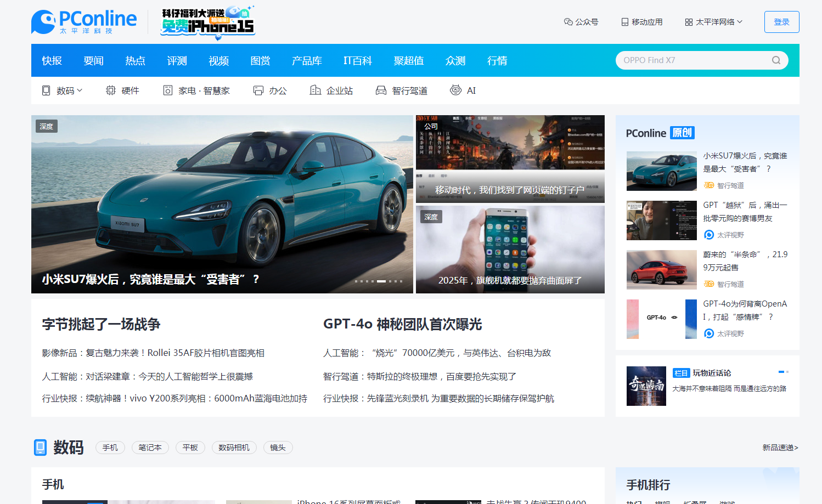Open the 产品库 nav item

pyautogui.click(x=307, y=60)
